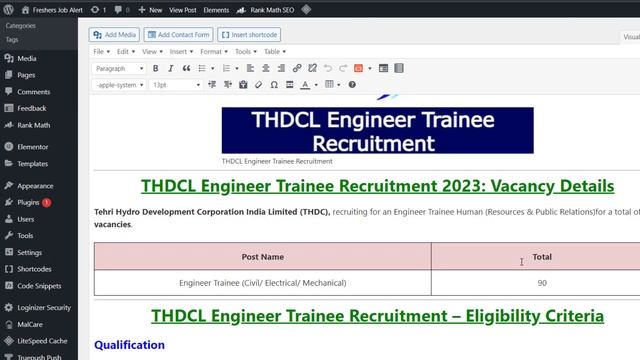The image size is (640, 360).
Task: Open Elements in admin bar
Action: (216, 10)
